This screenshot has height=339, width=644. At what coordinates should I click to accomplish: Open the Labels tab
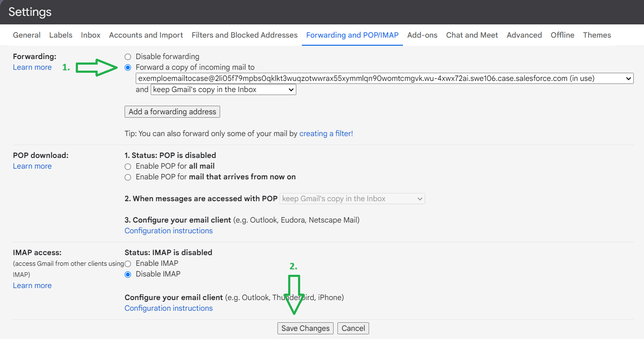coord(60,35)
